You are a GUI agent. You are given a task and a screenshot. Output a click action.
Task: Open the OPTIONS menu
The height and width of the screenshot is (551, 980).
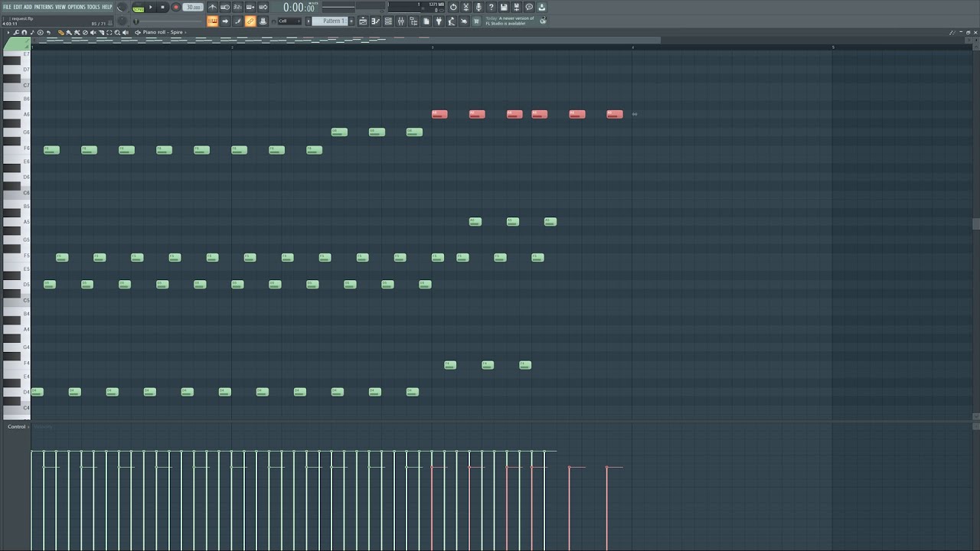click(x=77, y=7)
